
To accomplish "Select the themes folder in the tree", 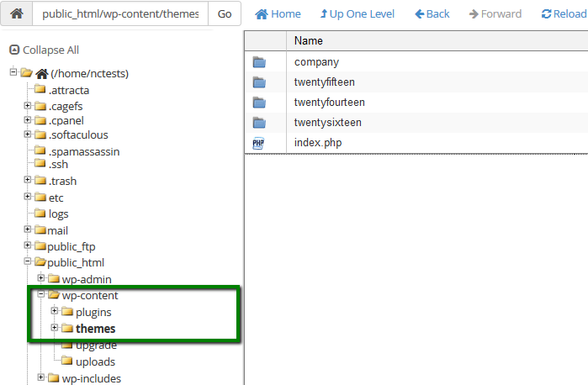I will tap(95, 329).
